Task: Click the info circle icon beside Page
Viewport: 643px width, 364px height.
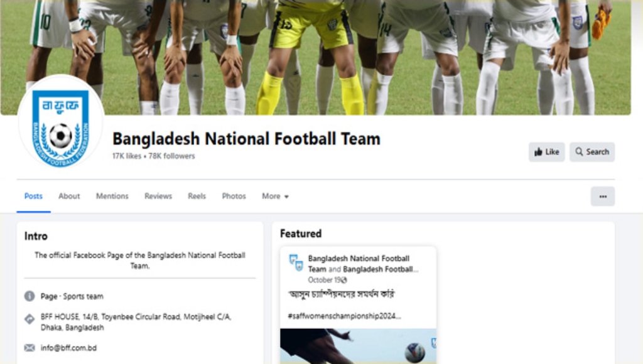Action: tap(30, 296)
